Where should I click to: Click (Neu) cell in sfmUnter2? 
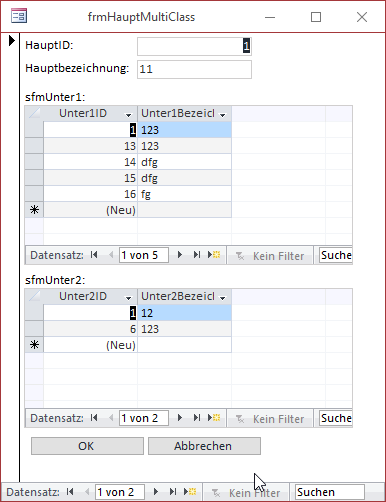click(x=90, y=345)
